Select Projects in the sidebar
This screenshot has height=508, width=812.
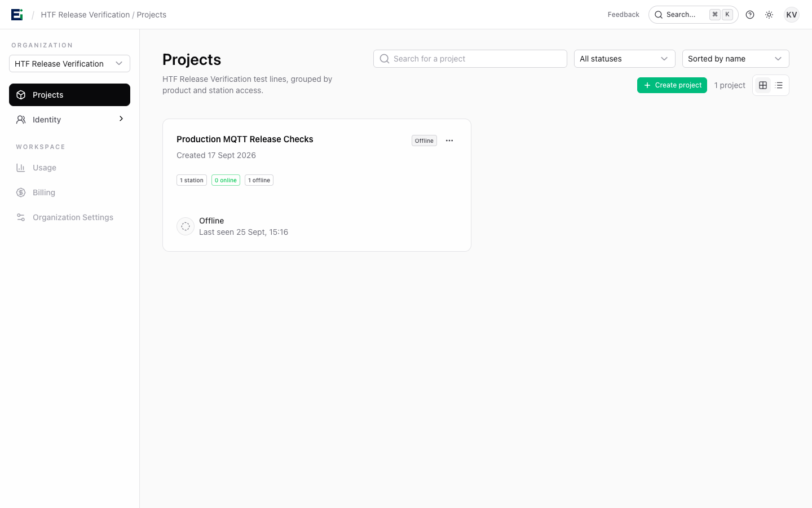pyautogui.click(x=69, y=95)
